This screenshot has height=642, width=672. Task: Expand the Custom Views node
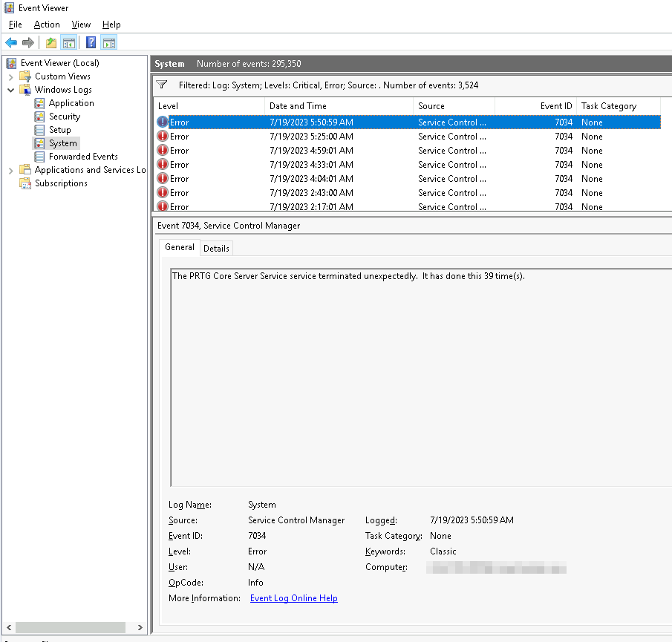(11, 77)
